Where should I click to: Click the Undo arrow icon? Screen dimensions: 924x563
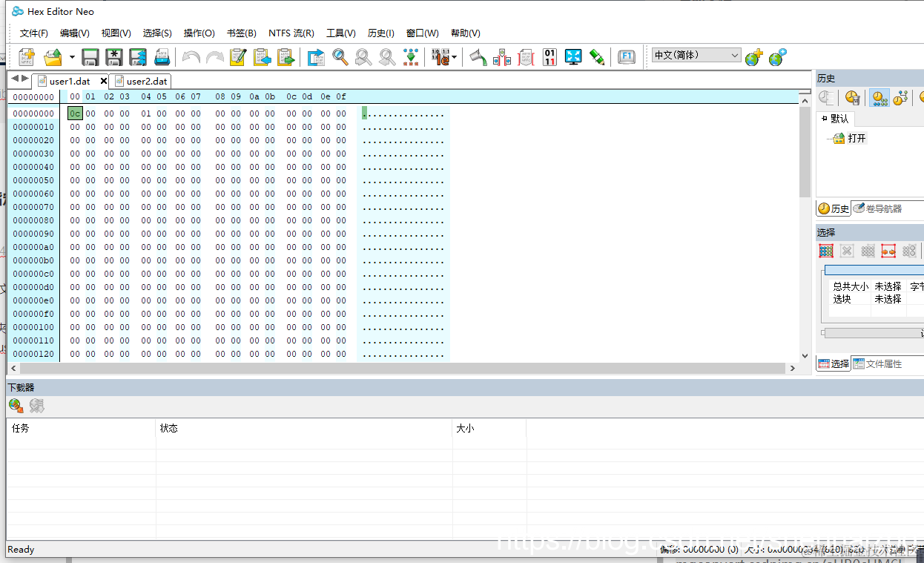pyautogui.click(x=191, y=57)
